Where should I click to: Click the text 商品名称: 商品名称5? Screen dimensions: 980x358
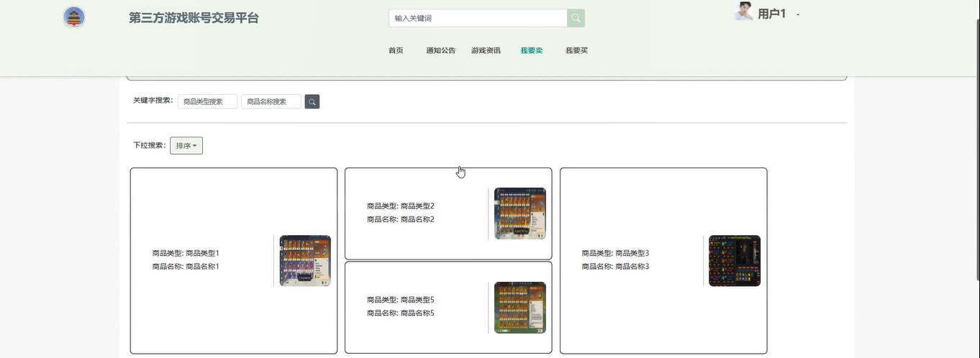click(x=401, y=313)
